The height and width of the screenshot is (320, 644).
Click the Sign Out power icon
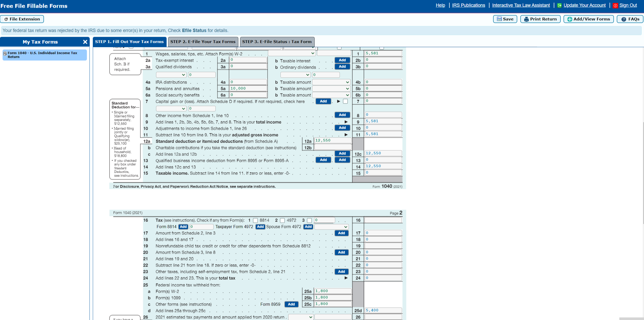[x=615, y=5]
